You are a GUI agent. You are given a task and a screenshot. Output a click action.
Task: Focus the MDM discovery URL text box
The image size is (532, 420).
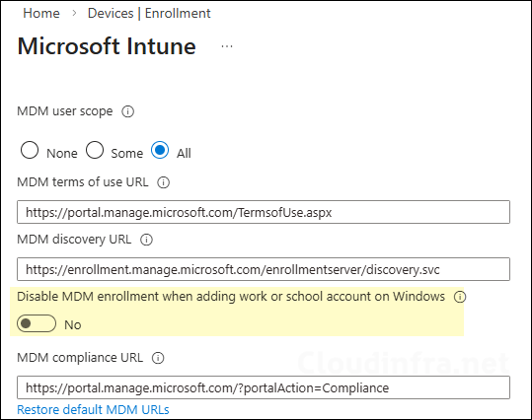tap(264, 269)
